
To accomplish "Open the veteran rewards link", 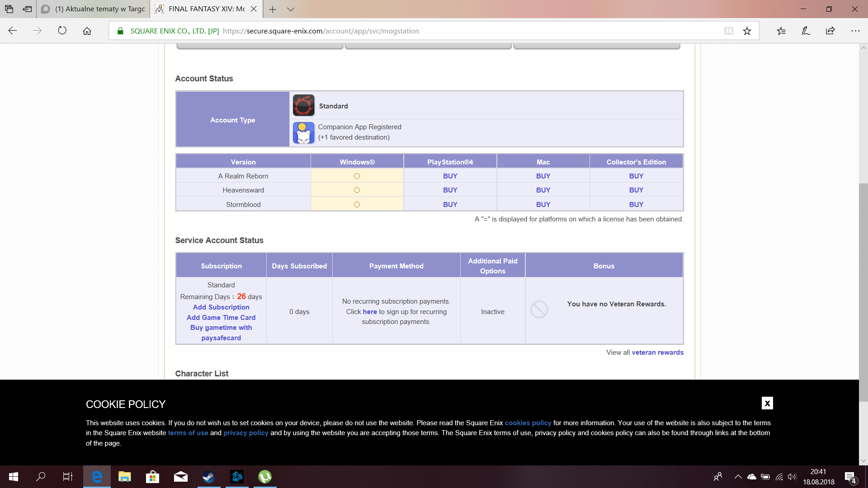I will [x=657, y=352].
